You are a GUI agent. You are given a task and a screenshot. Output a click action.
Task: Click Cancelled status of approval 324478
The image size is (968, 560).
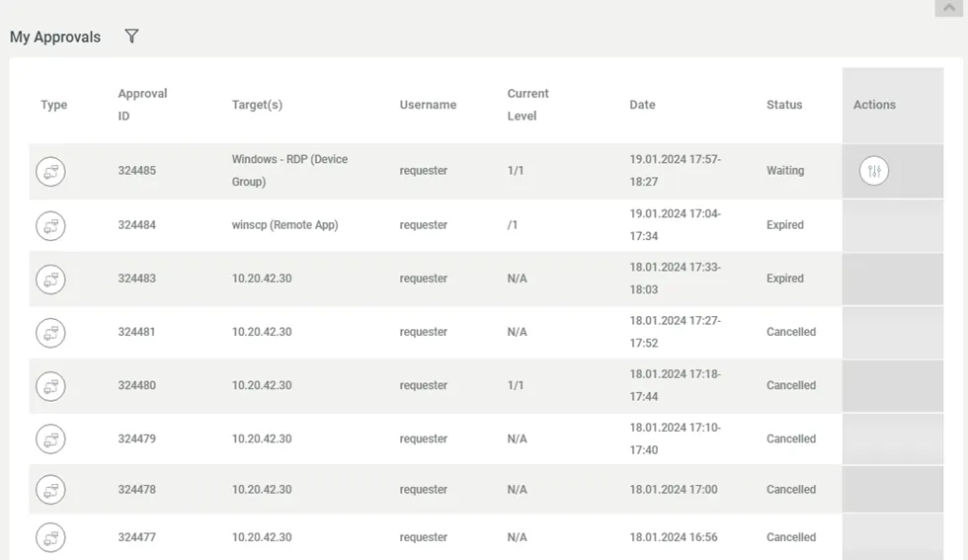[791, 490]
